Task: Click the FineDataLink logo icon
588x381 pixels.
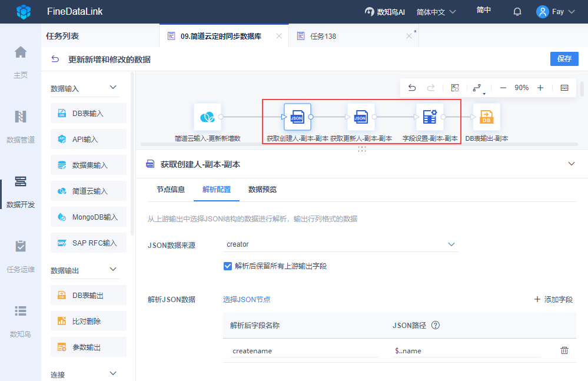Action: (24, 12)
